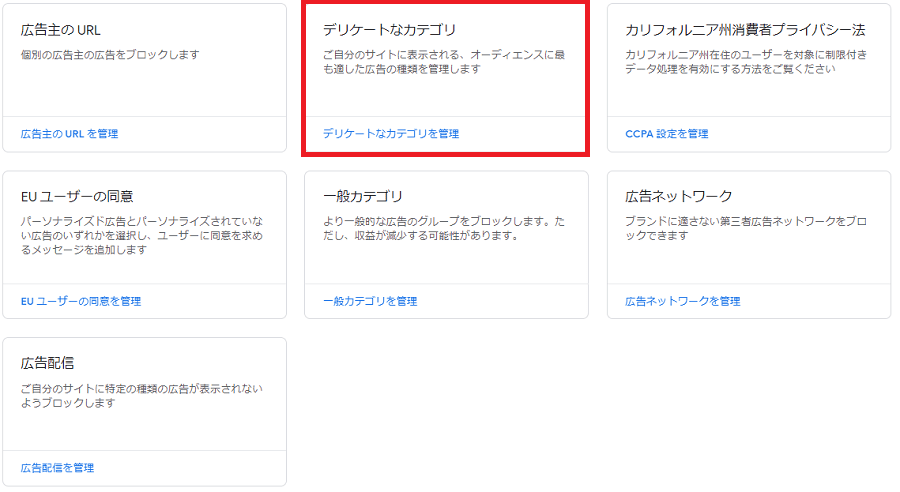Image resolution: width=900 pixels, height=492 pixels.
Task: Select the 広告配信 card heading
Action: 47,363
